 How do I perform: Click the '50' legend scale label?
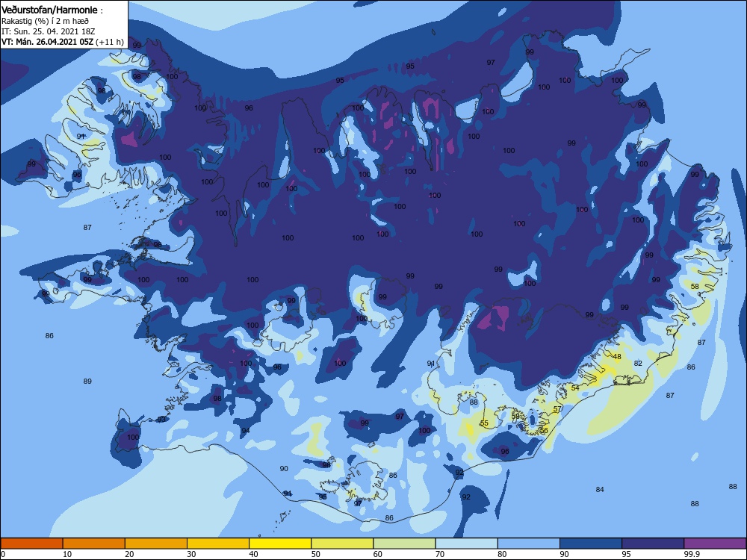[x=316, y=554]
